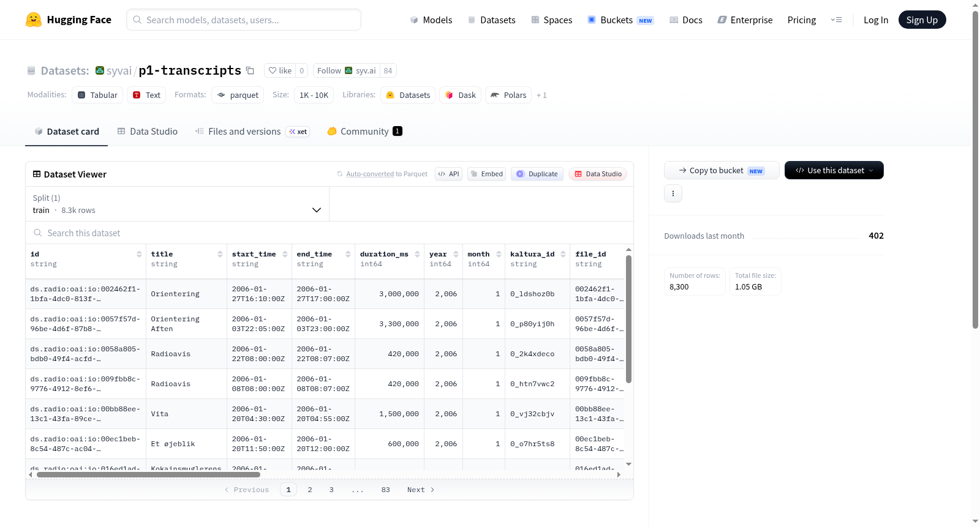Image resolution: width=980 pixels, height=527 pixels.
Task: Open Models in the top navigation
Action: click(x=431, y=20)
